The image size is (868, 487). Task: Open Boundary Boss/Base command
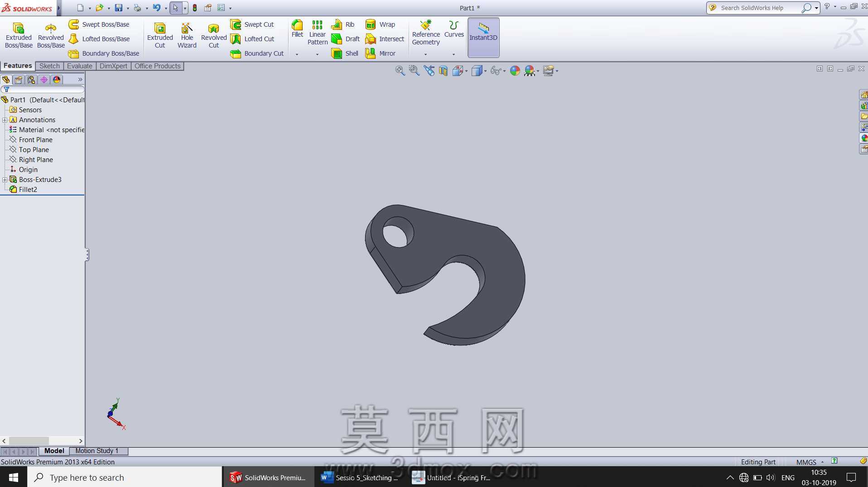[x=104, y=53]
